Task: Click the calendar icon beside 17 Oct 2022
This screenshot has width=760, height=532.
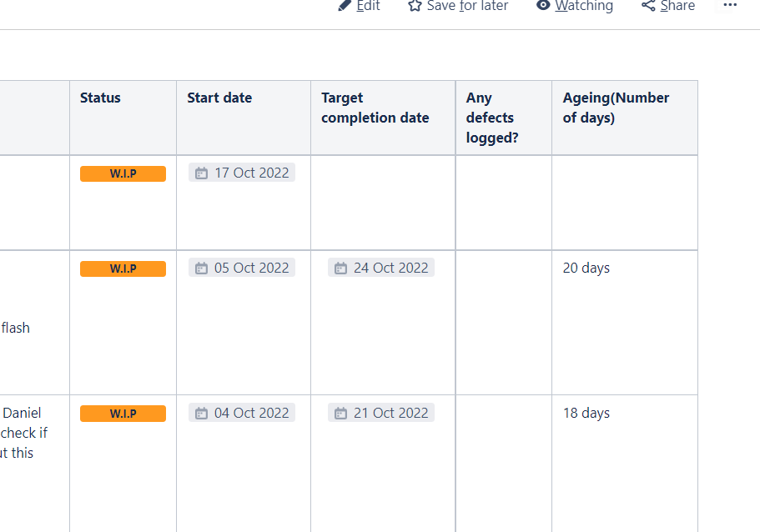Action: point(201,173)
